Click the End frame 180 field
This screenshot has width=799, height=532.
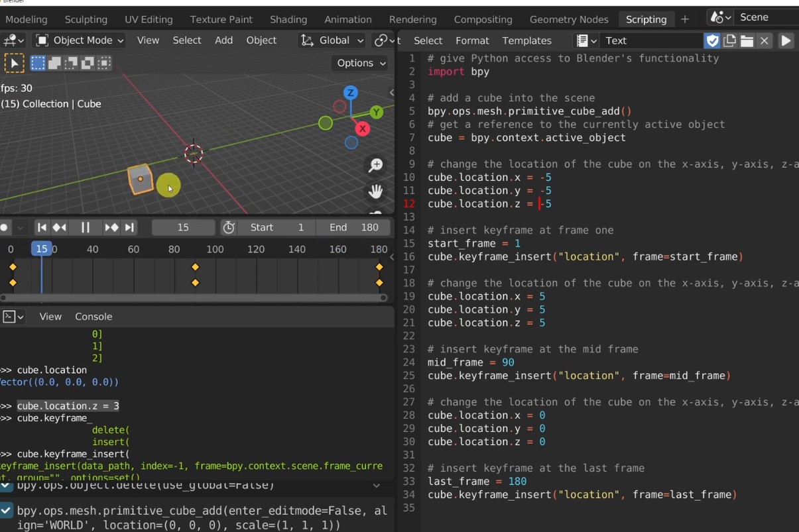[354, 227]
